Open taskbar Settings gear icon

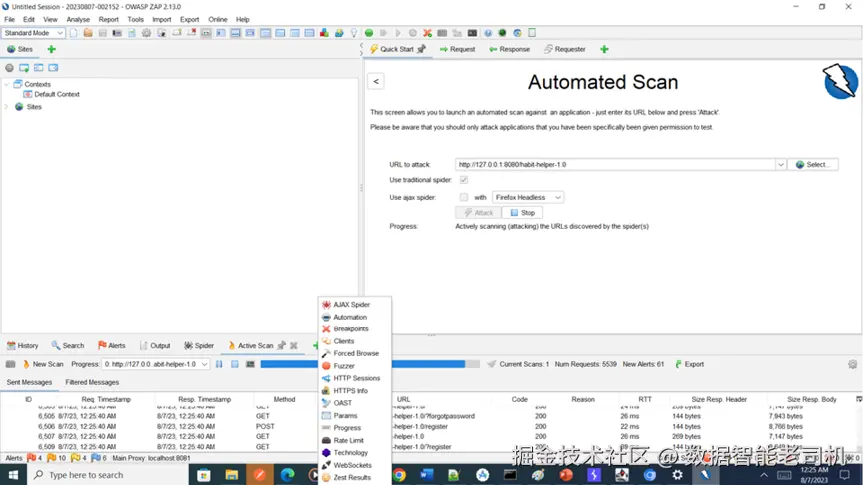click(x=678, y=475)
